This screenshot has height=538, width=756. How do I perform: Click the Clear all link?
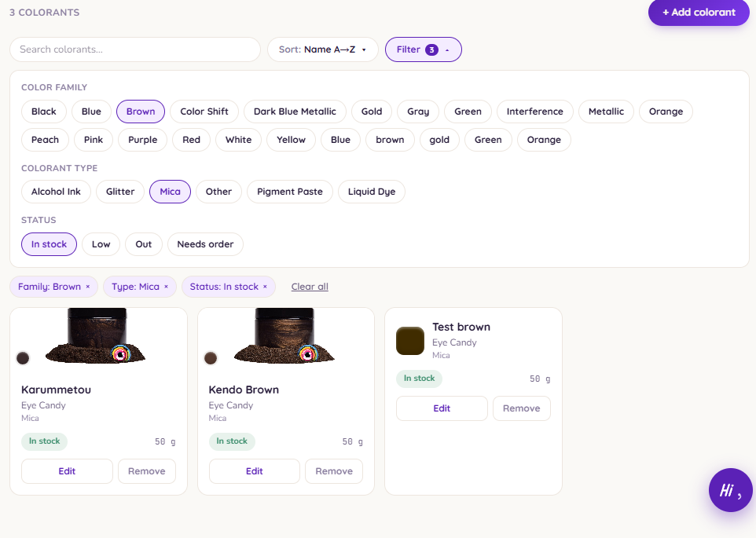click(310, 287)
